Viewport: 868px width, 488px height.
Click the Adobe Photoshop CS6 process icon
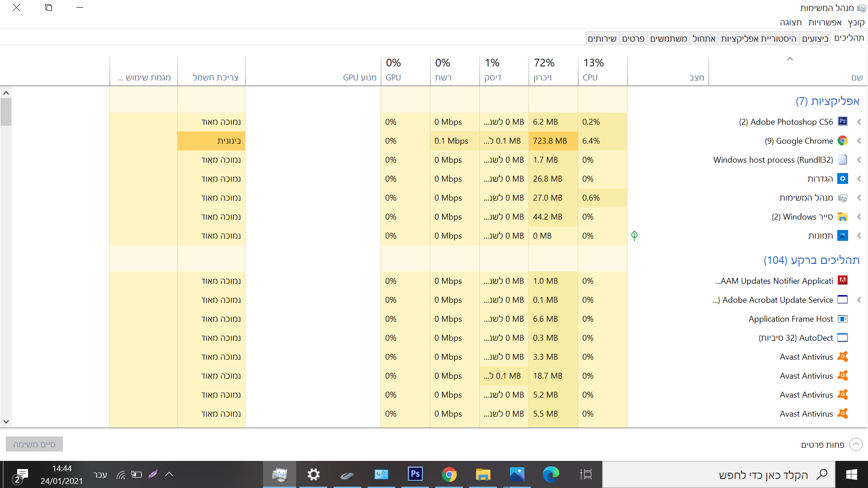pos(843,122)
